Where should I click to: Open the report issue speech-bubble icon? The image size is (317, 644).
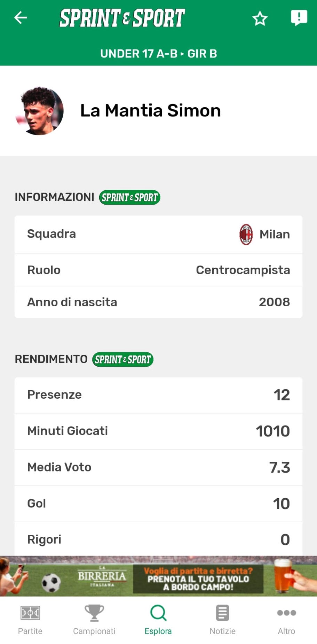(x=299, y=18)
